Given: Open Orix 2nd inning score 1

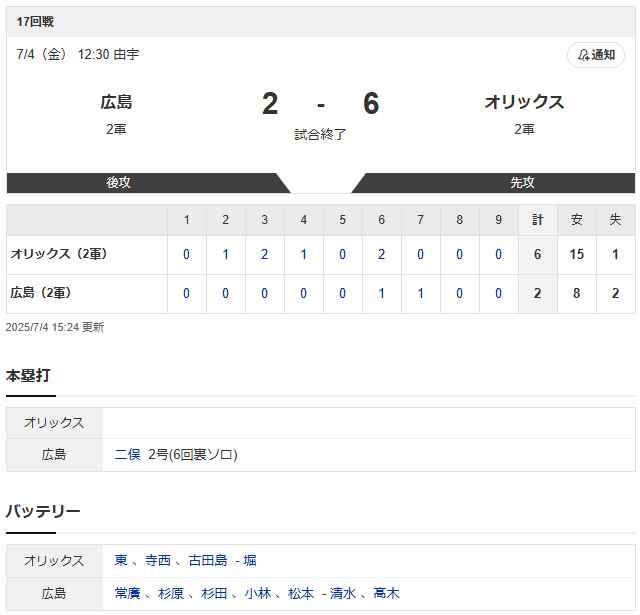Looking at the screenshot, I should [225, 254].
